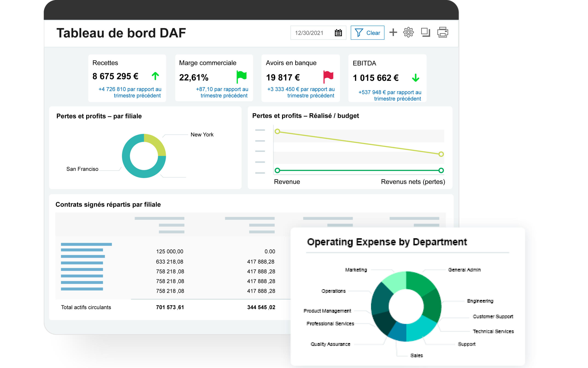The height and width of the screenshot is (368, 588).
Task: Open the calendar date picker icon
Action: 338,33
